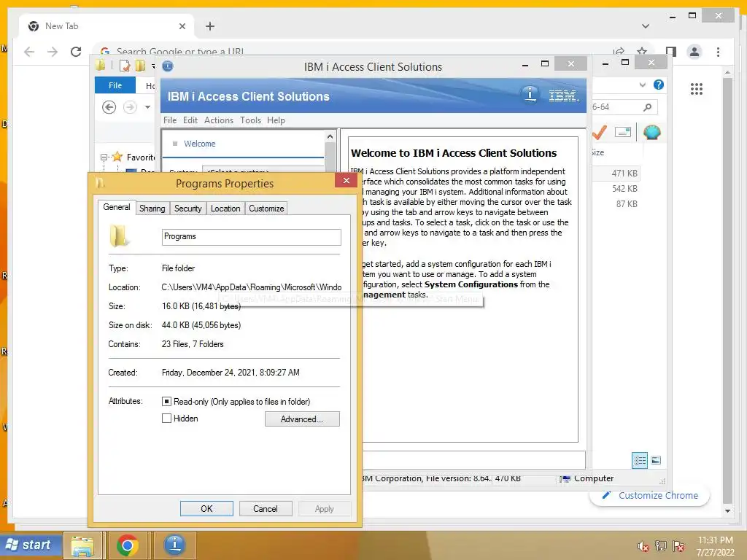
Task: Bookmark this tab with the star icon
Action: click(642, 52)
